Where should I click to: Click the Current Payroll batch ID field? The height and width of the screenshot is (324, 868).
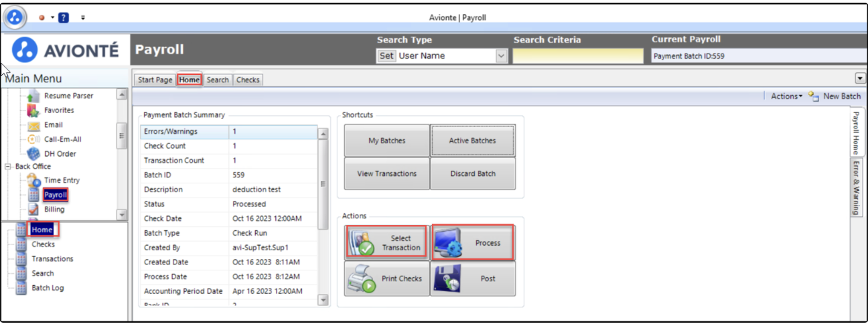click(x=759, y=56)
